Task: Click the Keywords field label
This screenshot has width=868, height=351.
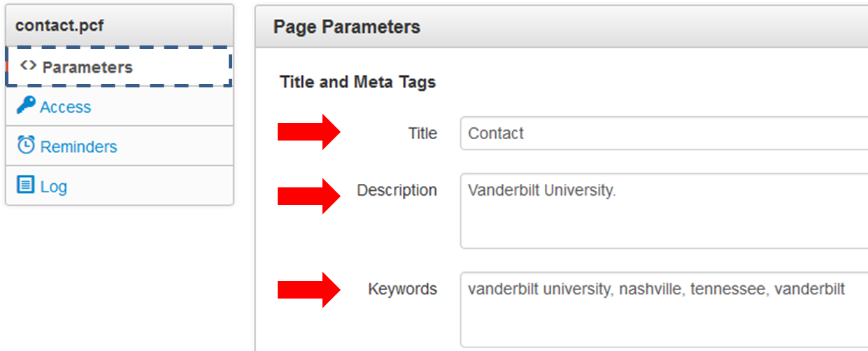Action: 402,289
